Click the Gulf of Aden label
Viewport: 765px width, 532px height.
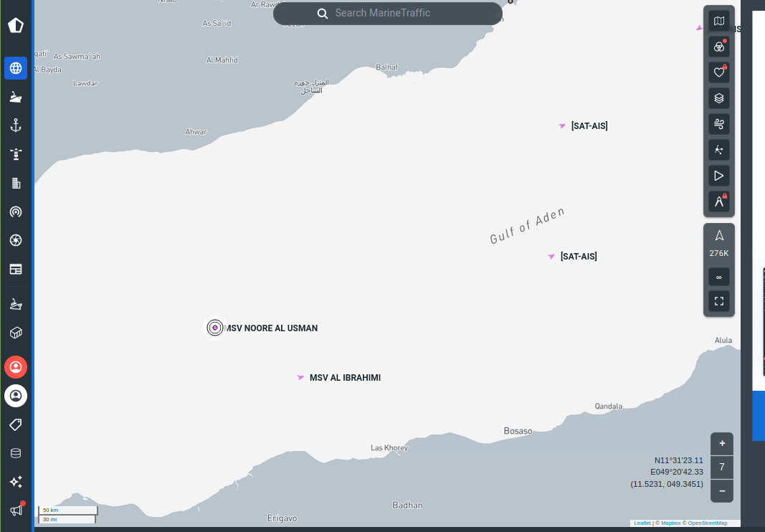pos(528,225)
